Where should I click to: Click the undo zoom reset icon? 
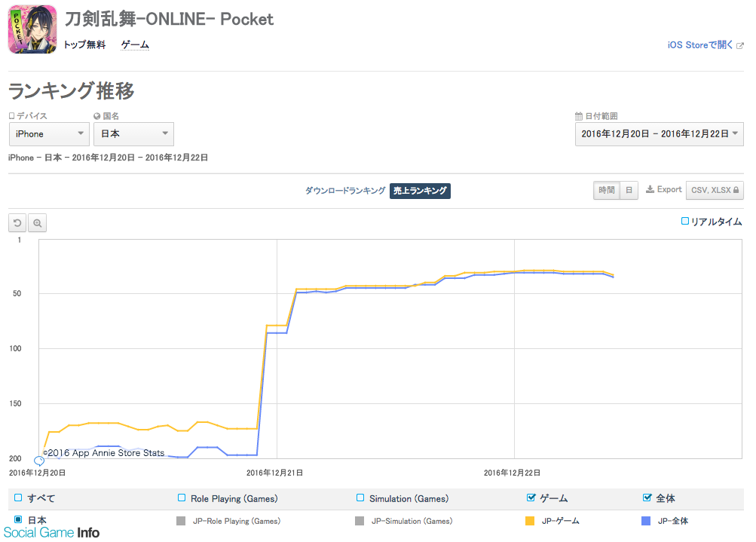pyautogui.click(x=17, y=223)
